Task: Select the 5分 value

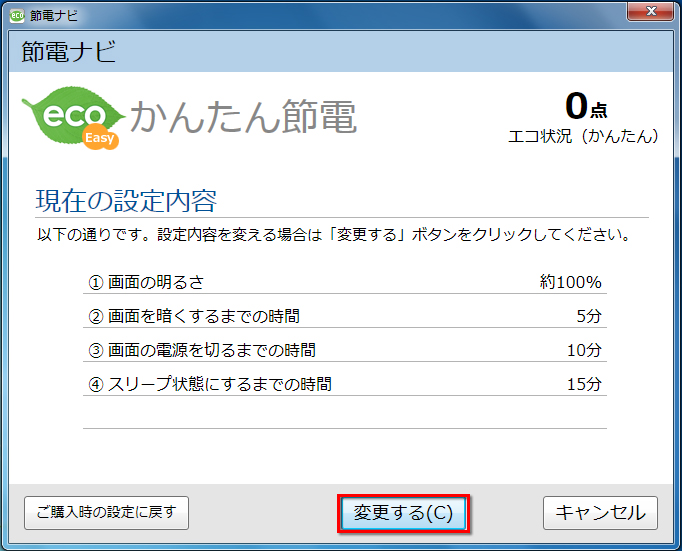Action: (589, 316)
